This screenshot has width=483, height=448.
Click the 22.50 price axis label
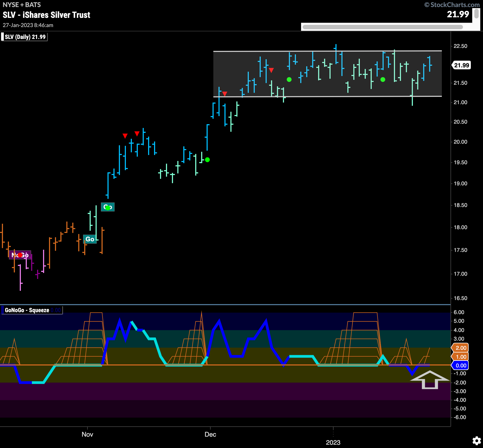pyautogui.click(x=461, y=46)
